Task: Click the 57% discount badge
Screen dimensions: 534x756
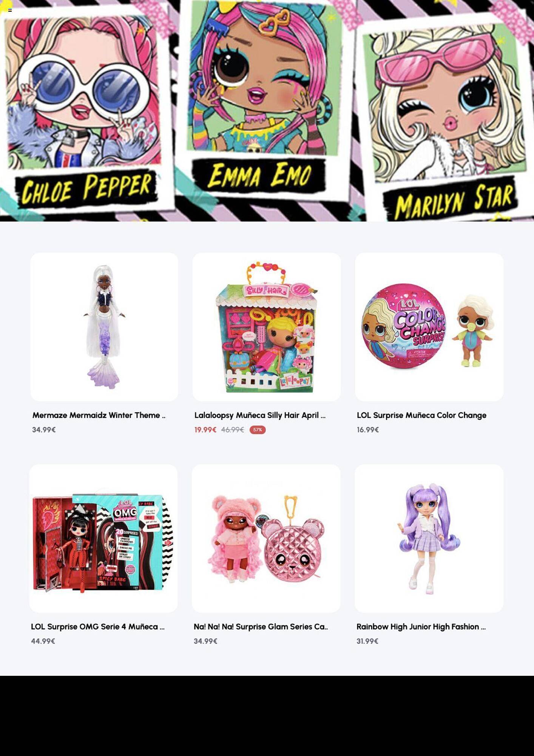Action: coord(258,430)
